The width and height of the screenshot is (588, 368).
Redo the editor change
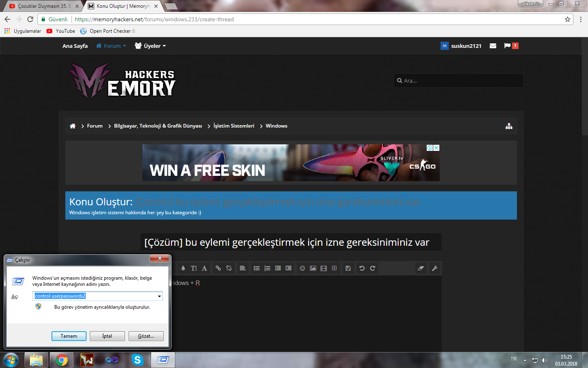tap(372, 268)
